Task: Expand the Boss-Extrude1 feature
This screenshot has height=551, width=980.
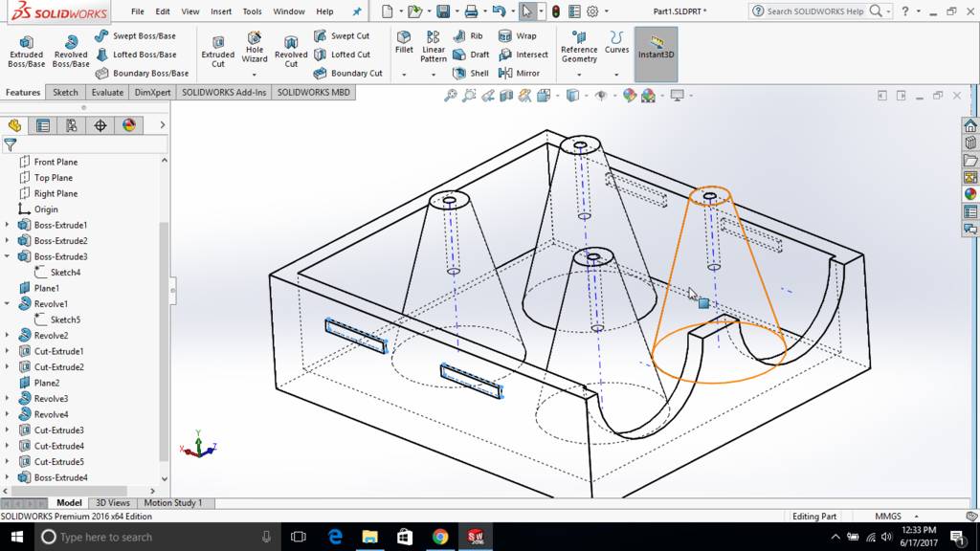Action: point(7,225)
